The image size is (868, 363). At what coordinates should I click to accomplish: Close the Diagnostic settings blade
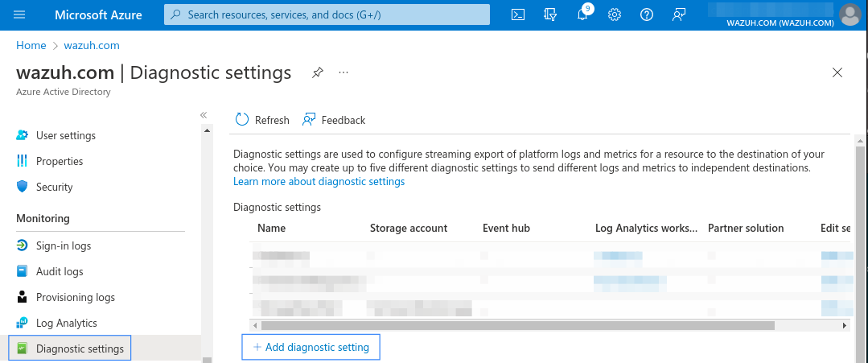[x=837, y=72]
